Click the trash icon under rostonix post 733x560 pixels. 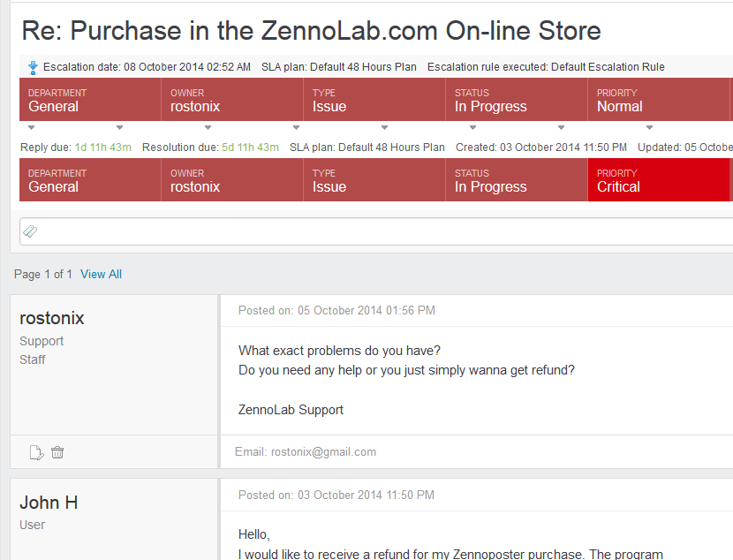[57, 452]
